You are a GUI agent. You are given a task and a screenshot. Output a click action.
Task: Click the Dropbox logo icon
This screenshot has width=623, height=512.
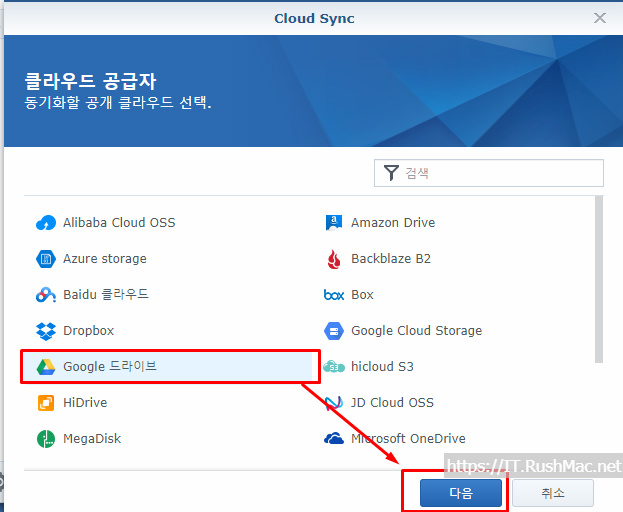pos(46,331)
